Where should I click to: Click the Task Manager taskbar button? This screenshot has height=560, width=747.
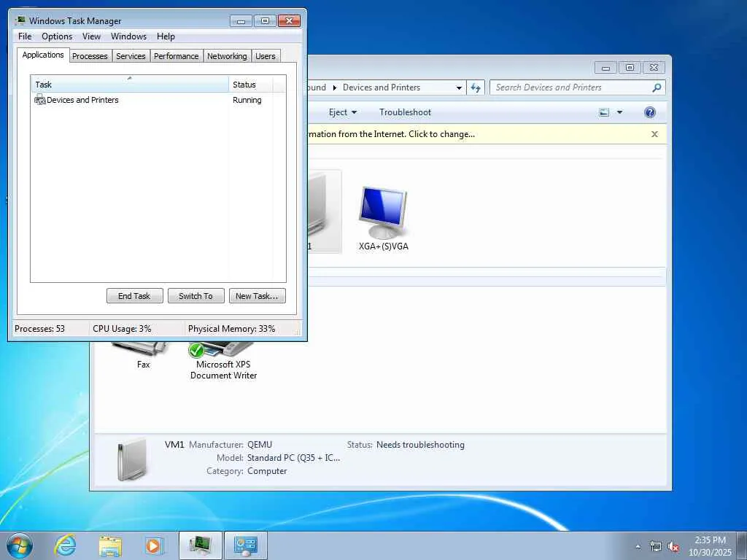click(200, 545)
